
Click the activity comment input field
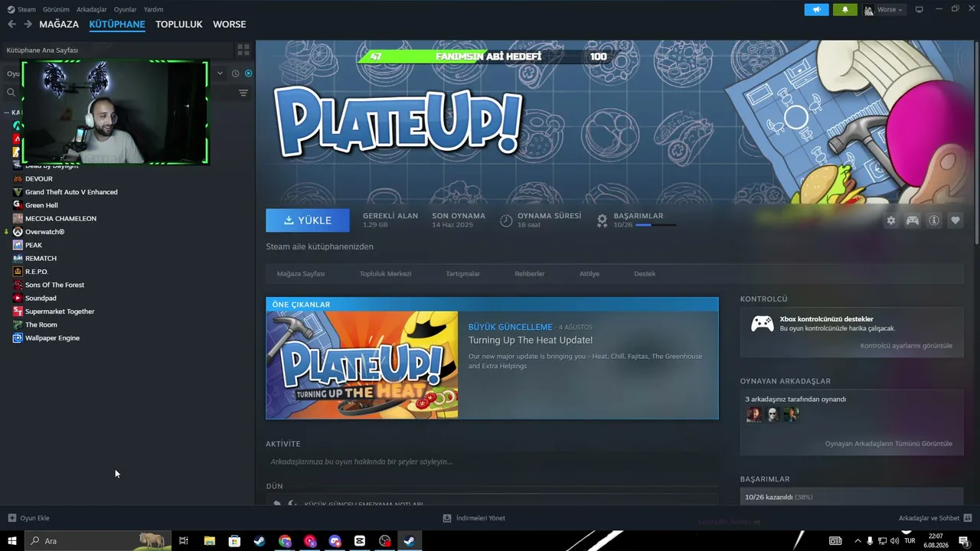coord(492,461)
